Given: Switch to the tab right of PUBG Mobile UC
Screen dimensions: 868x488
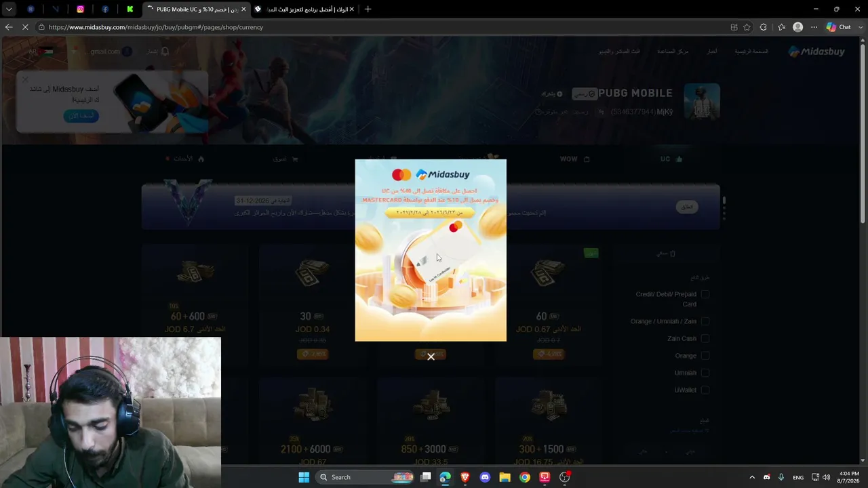Looking at the screenshot, I should pyautogui.click(x=305, y=9).
